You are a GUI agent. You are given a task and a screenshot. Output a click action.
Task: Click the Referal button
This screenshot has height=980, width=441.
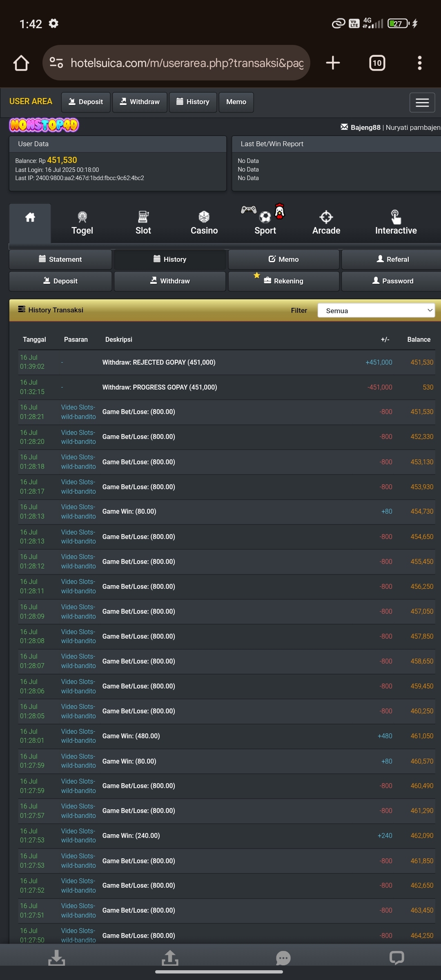pyautogui.click(x=392, y=259)
